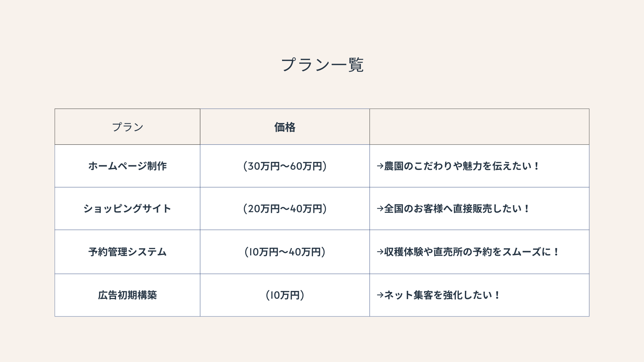Click the 20万円〜40万円 price text
Viewport: 644px width, 362px height.
(285, 209)
